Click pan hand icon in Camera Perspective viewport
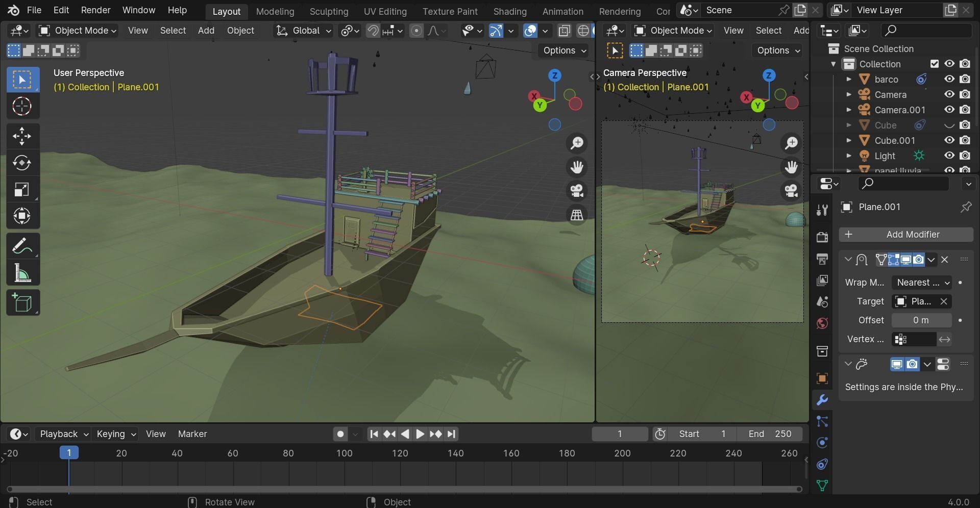The height and width of the screenshot is (508, 980). click(x=791, y=167)
